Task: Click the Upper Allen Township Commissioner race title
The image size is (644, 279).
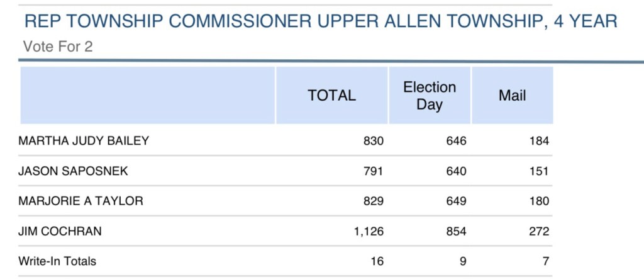Action: click(320, 22)
